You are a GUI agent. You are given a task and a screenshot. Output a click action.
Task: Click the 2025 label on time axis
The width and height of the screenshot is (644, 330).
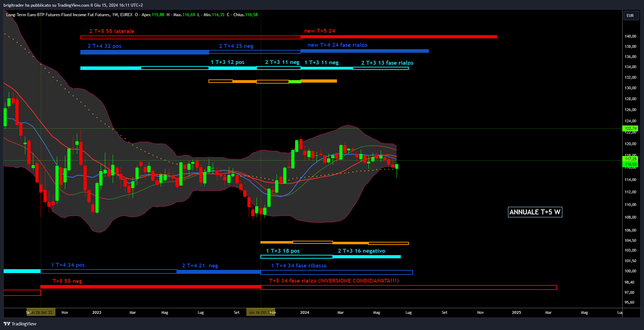[x=516, y=312]
